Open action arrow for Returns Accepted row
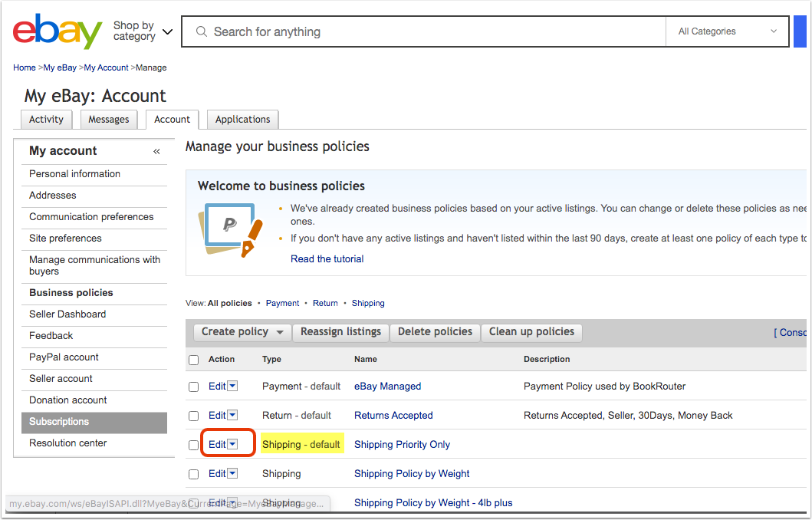The height and width of the screenshot is (520, 812). click(x=232, y=415)
